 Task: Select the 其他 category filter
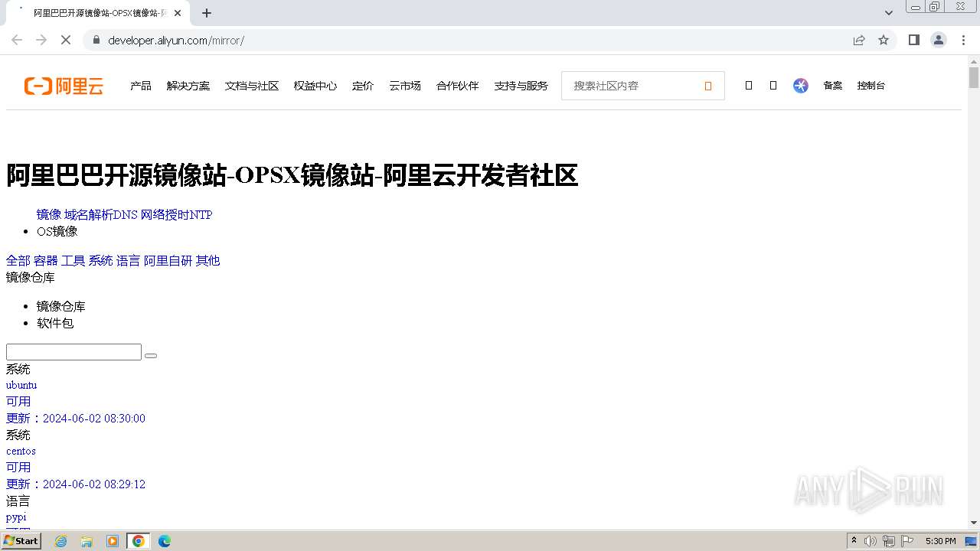[208, 261]
